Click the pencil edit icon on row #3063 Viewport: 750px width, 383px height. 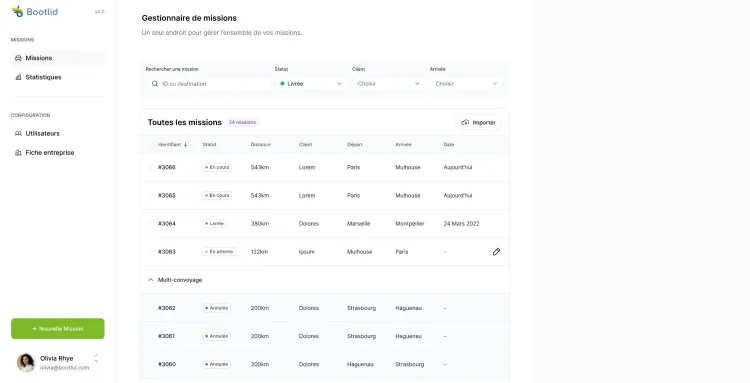[x=496, y=252]
